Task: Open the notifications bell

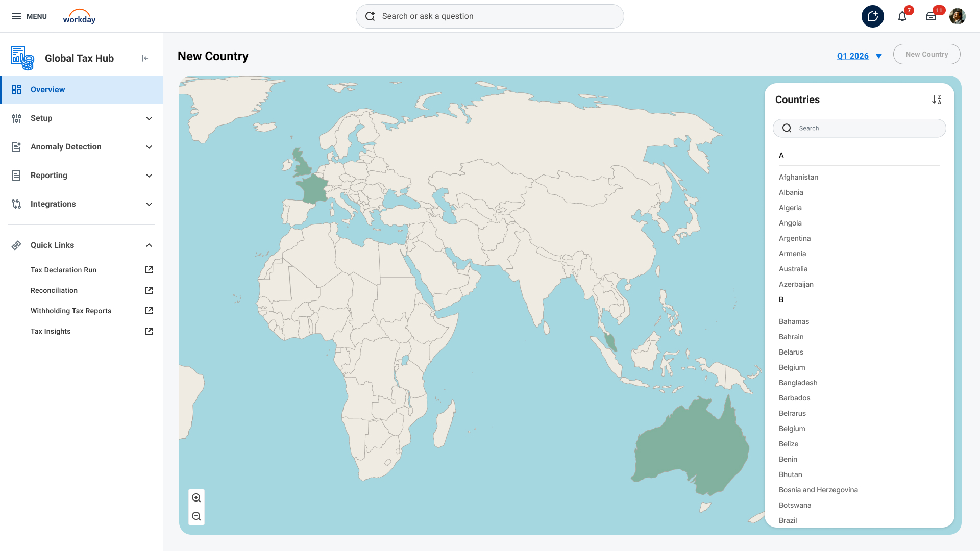Action: coord(902,16)
